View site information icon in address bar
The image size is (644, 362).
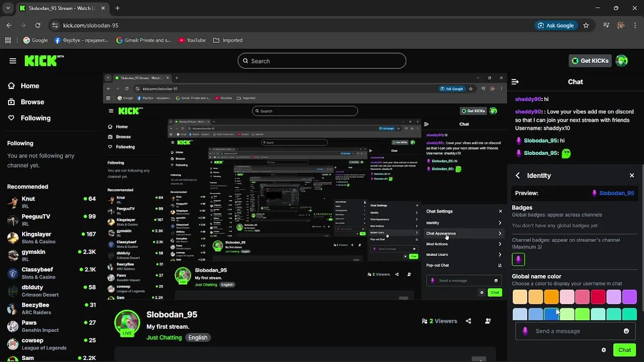55,25
